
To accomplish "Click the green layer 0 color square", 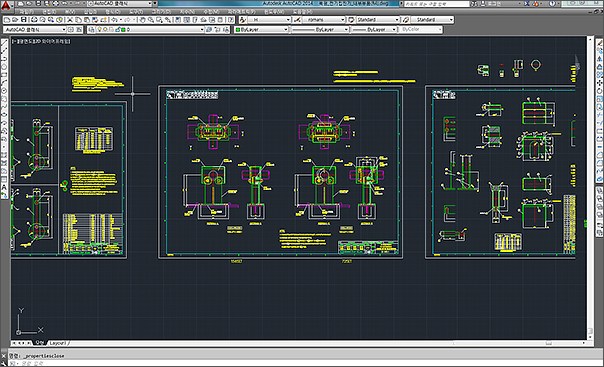I will pos(123,30).
